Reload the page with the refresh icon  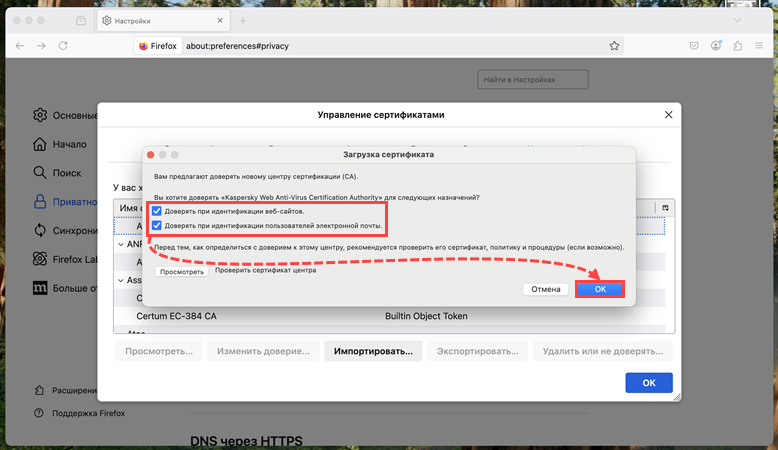pyautogui.click(x=63, y=46)
